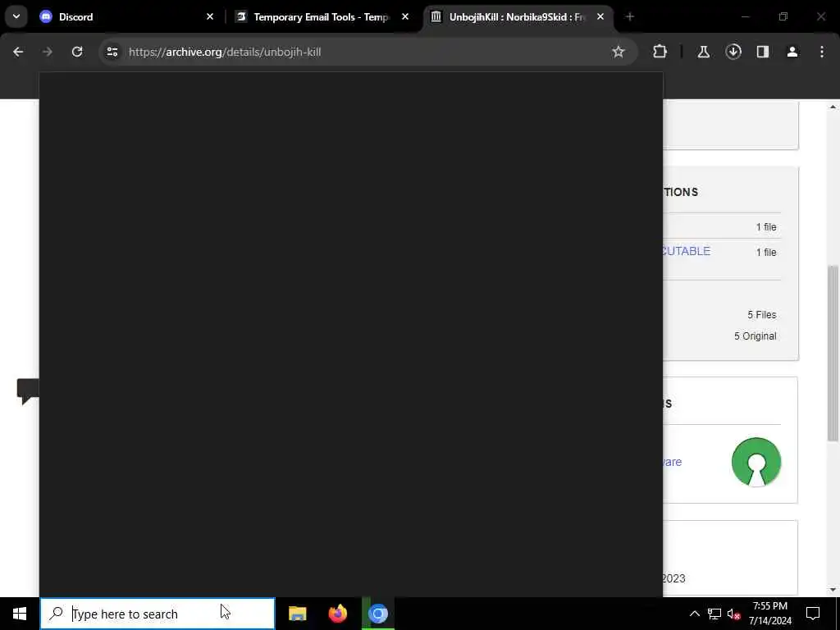Open Chrome from the taskbar
Viewport: 840px width, 630px height.
click(x=377, y=614)
